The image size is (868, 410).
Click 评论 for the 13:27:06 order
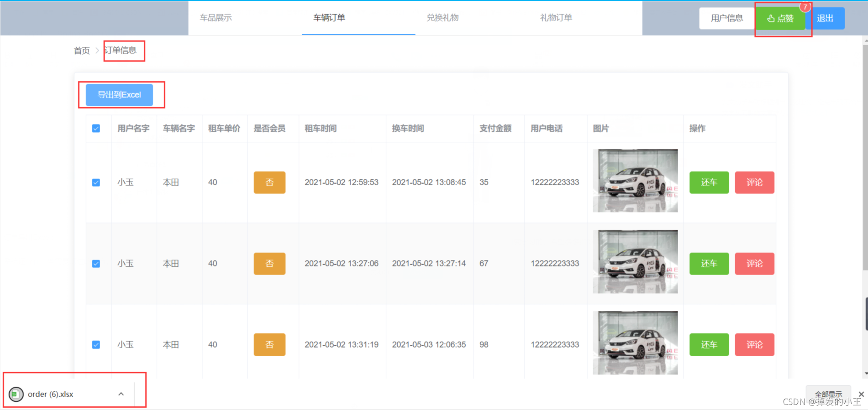point(755,264)
